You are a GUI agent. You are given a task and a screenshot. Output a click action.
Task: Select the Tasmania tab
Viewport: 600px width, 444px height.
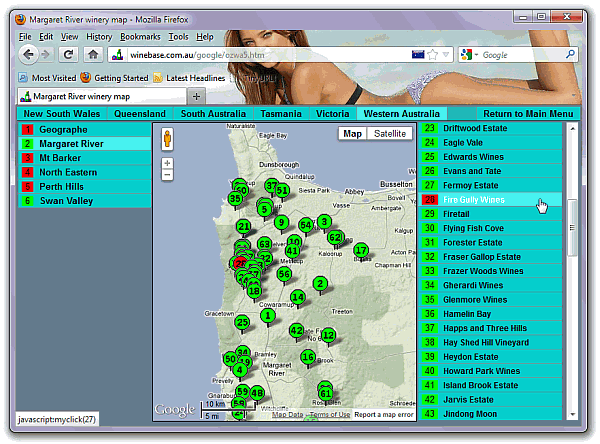pyautogui.click(x=281, y=114)
